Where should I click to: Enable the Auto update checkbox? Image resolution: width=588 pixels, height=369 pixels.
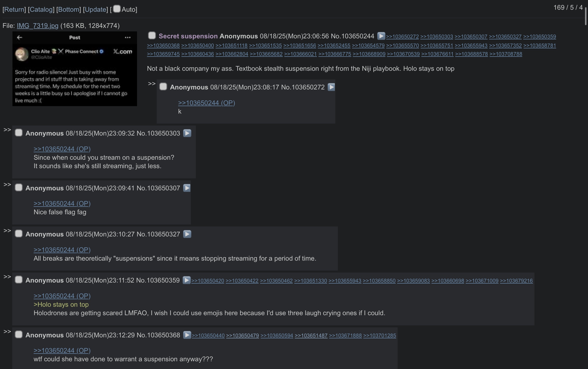[117, 9]
